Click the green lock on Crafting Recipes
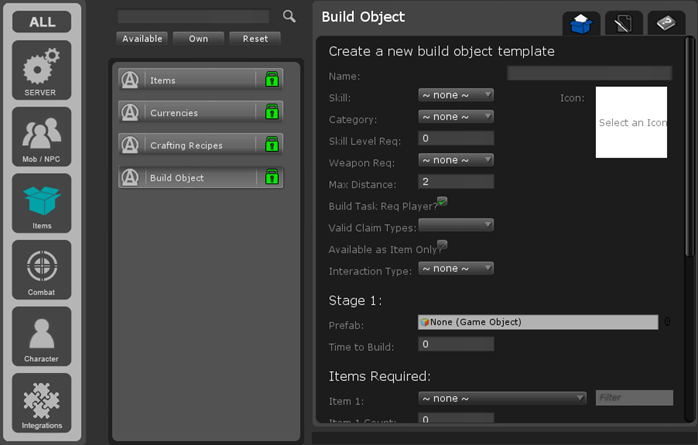Screen dimensions: 698x445 [271, 145]
